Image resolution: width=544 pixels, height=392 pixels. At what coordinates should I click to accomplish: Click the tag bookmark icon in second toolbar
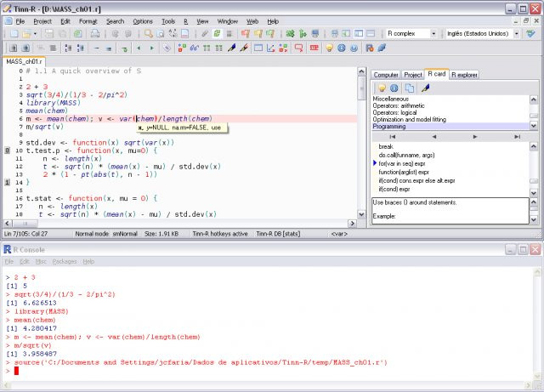pyautogui.click(x=167, y=48)
